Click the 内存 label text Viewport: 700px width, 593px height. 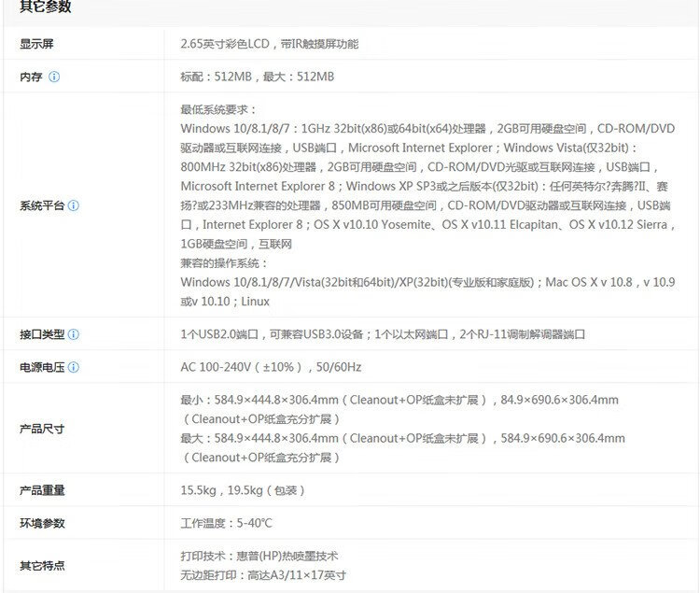click(31, 77)
